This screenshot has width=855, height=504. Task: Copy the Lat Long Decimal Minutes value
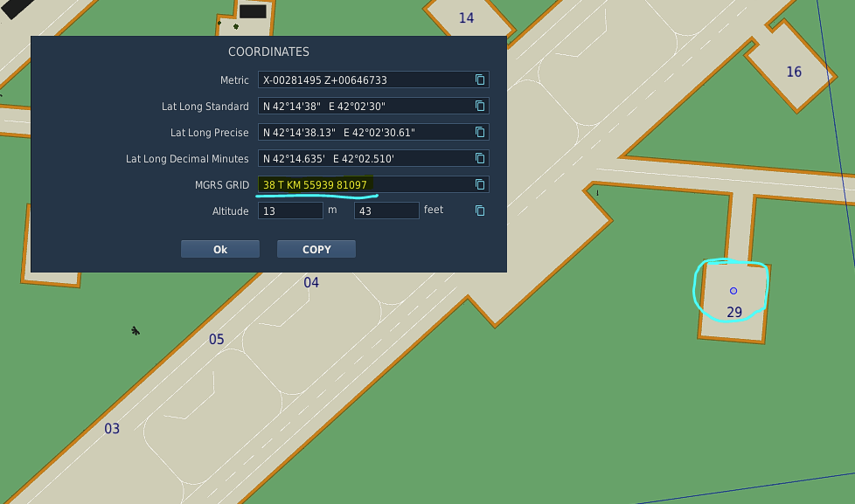click(480, 159)
